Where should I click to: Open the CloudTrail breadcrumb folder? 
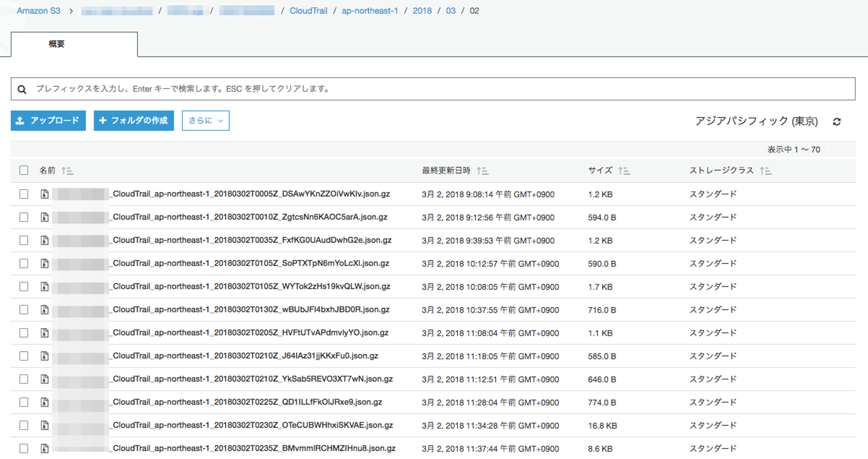[x=308, y=11]
